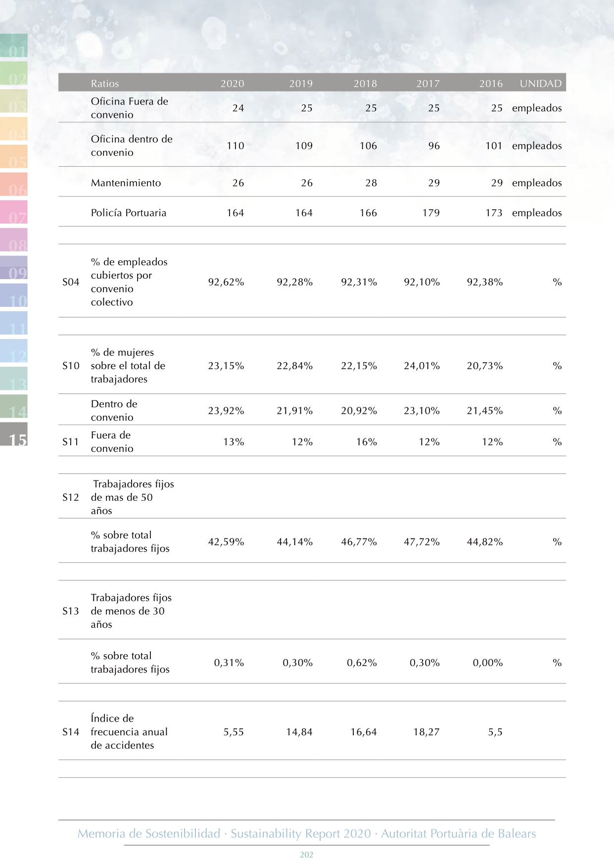The image size is (614, 868).
Task: Open chapter 05 side tab
Action: pos(13,156)
